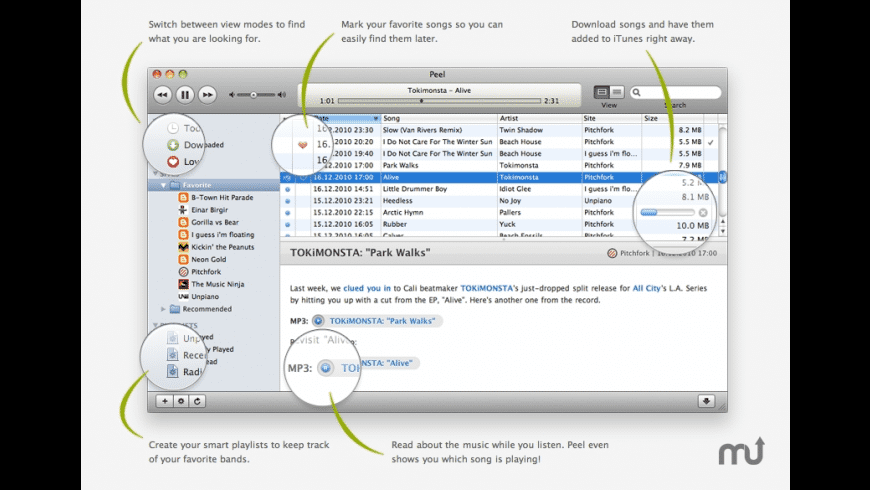Follow the "All City" link
The image size is (870, 490).
646,288
